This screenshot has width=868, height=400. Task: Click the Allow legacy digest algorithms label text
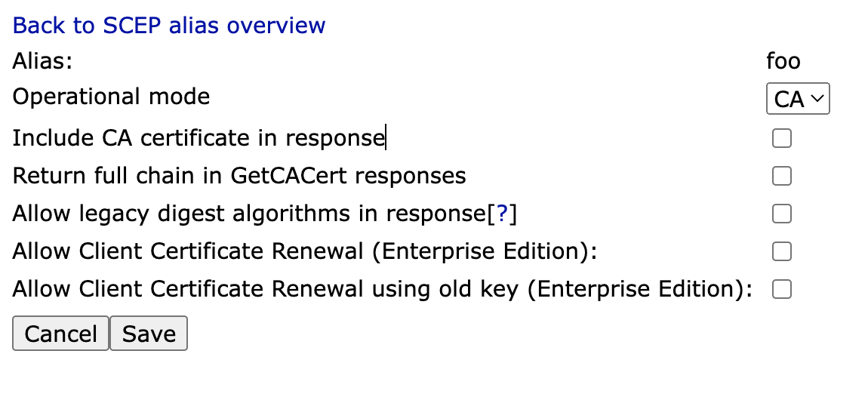point(249,214)
